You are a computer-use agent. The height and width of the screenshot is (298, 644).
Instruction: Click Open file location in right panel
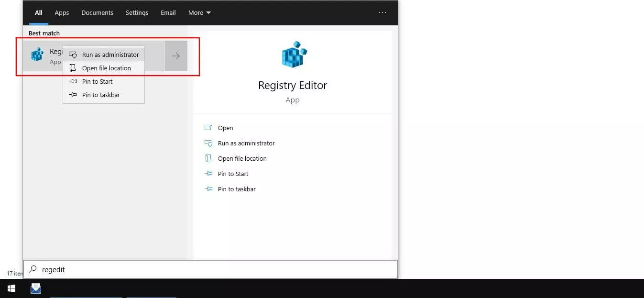point(242,158)
